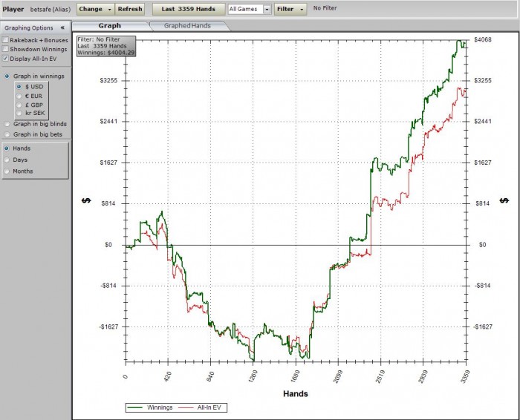Click the Refresh button
The height and width of the screenshot is (420, 520).
point(130,9)
